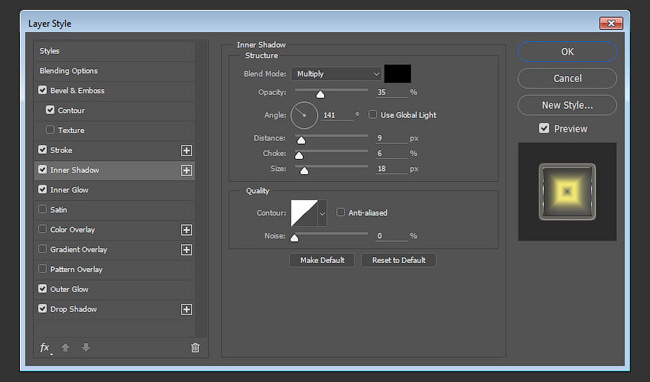
Task: Click the Choke value field
Action: pyautogui.click(x=391, y=154)
